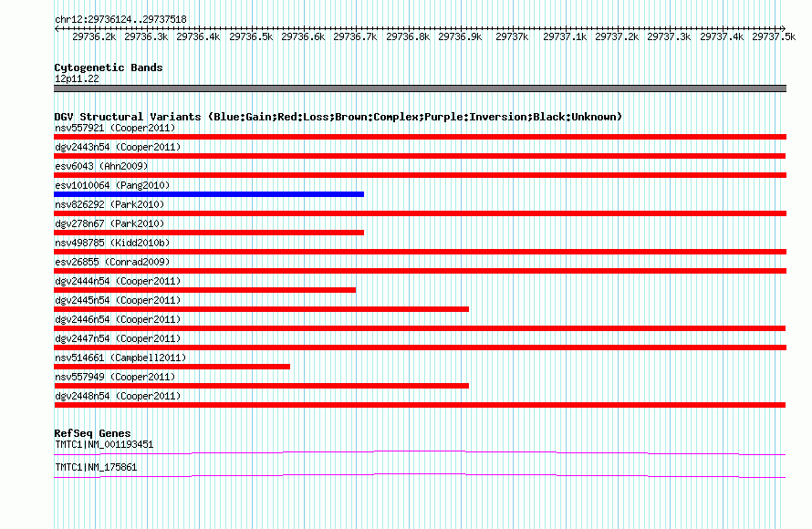
Task: Click the 29736.9k ruler tick label
Action: click(460, 36)
